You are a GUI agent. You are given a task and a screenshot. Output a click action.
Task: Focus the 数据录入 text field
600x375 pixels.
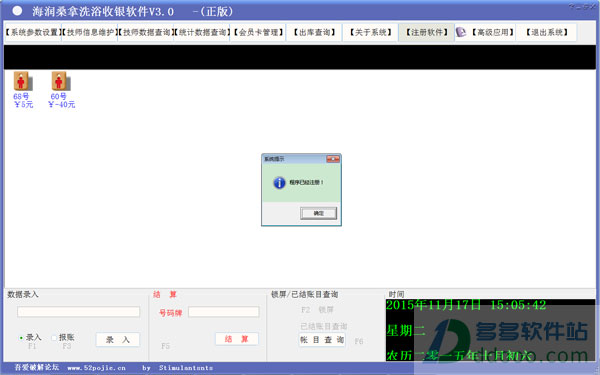click(78, 312)
